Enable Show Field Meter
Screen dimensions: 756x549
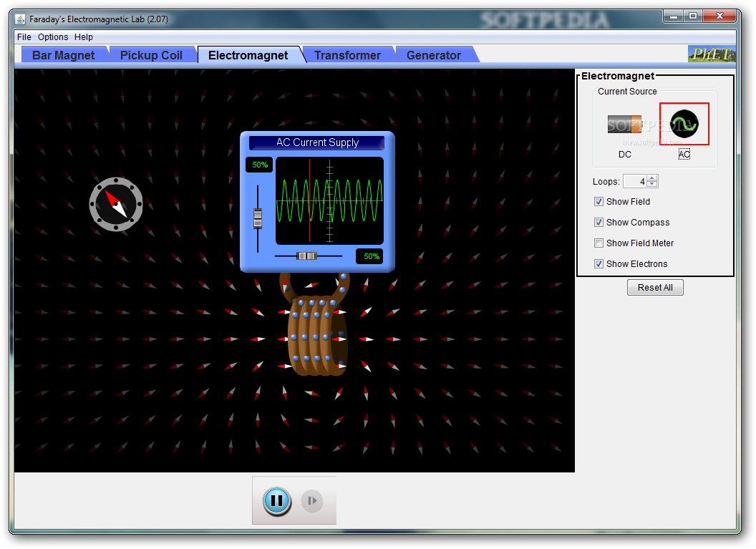coord(598,243)
